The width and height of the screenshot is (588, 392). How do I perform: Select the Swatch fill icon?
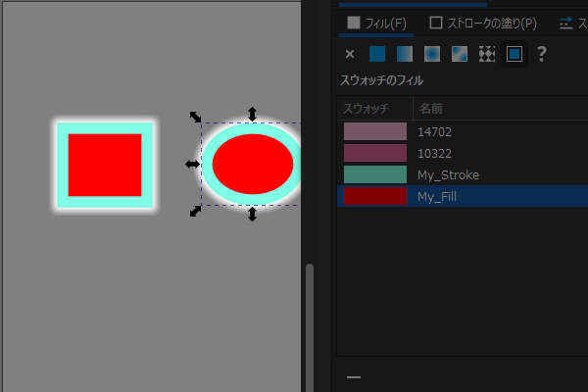(x=514, y=54)
